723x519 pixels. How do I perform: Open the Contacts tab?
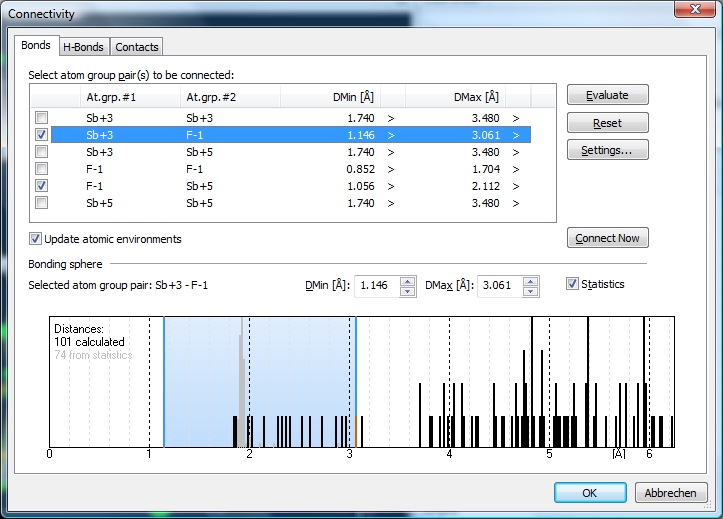[x=136, y=47]
